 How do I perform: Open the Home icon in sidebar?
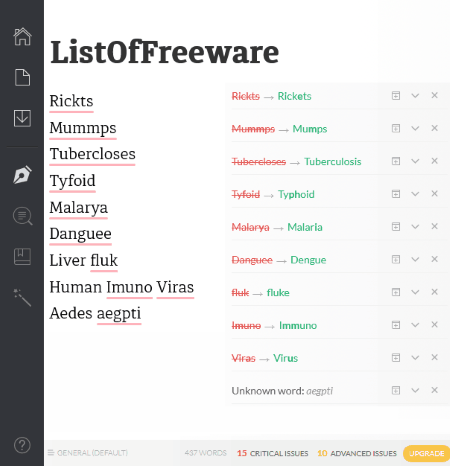[22, 36]
